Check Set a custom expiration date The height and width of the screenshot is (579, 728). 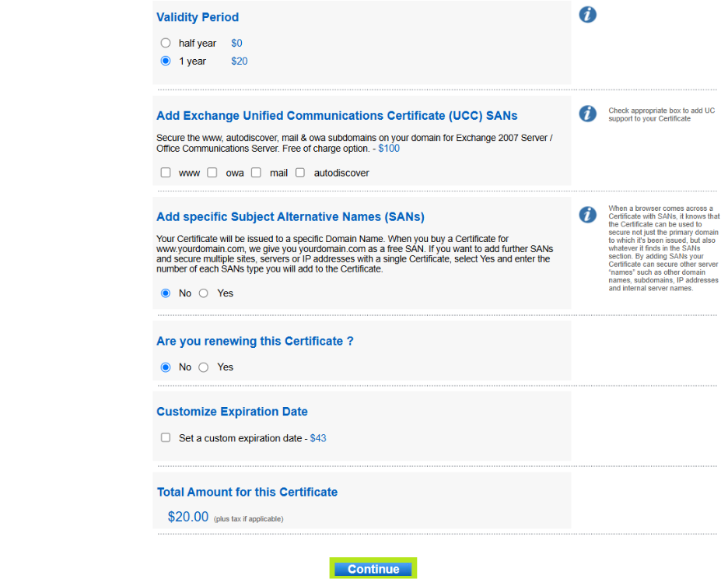click(x=166, y=438)
